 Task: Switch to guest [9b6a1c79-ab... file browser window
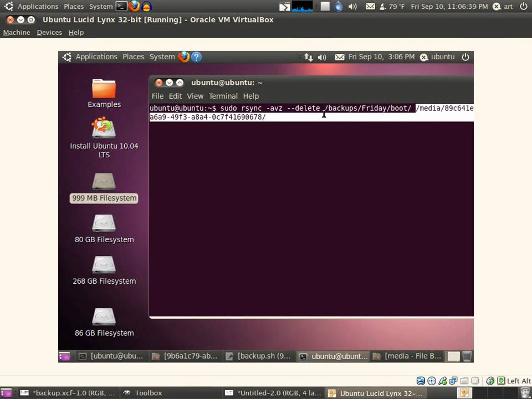[x=185, y=356]
